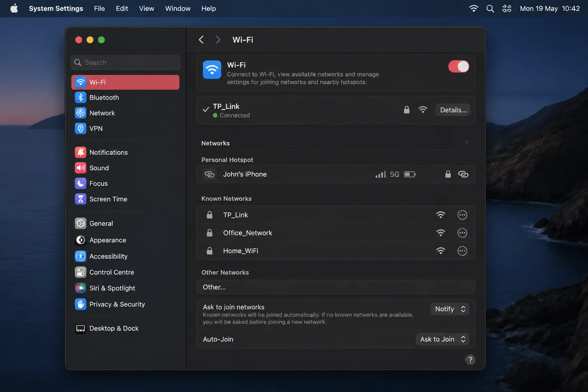Click the Details... button for TP_Link

pyautogui.click(x=453, y=110)
